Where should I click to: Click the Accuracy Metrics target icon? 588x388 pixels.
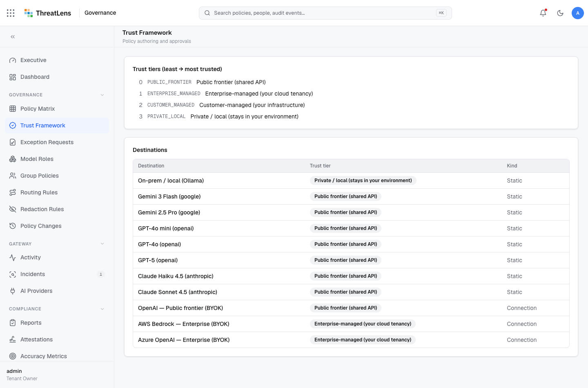(13, 357)
